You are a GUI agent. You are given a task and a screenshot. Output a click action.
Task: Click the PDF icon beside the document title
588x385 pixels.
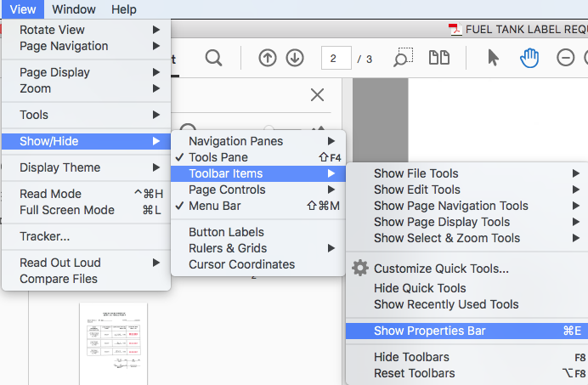455,29
